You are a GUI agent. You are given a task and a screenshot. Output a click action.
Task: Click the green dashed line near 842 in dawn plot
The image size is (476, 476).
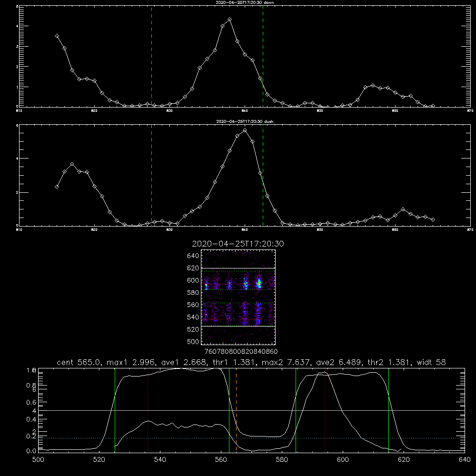point(263,56)
